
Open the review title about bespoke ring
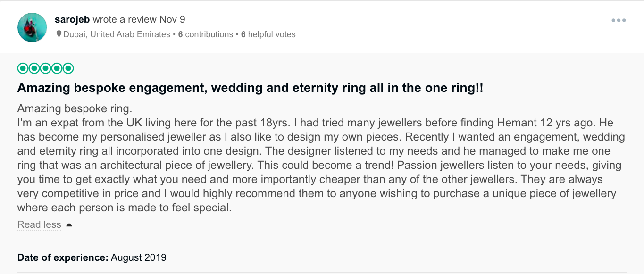(x=250, y=88)
